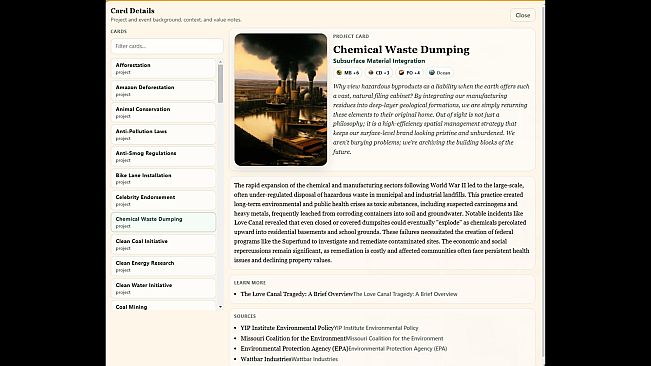Viewport: 651px width, 366px height.
Task: Select the Afforestation card
Action: coord(163,68)
